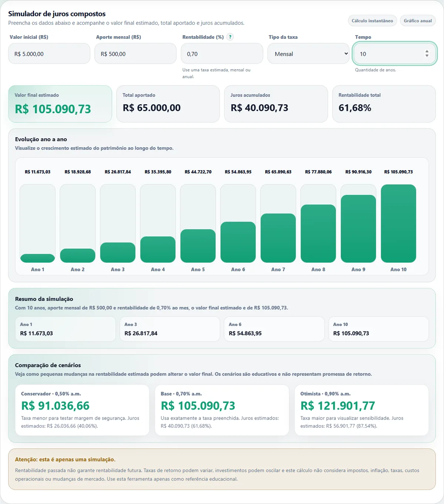Click the Tempo stepper arrows
This screenshot has height=504, width=444.
[427, 54]
